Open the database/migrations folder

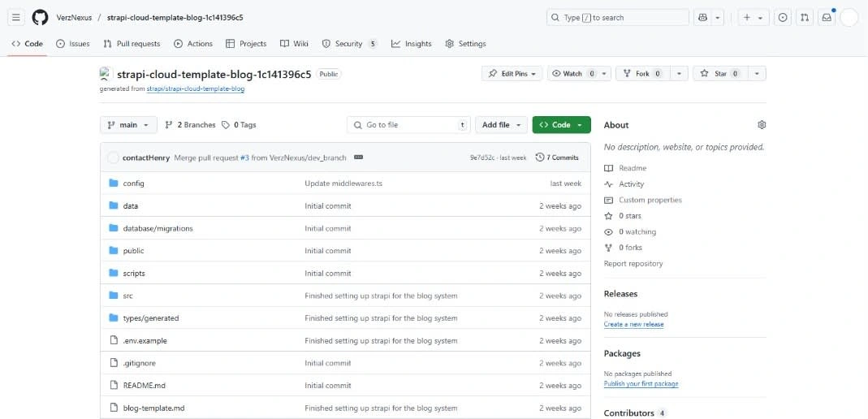coord(158,229)
